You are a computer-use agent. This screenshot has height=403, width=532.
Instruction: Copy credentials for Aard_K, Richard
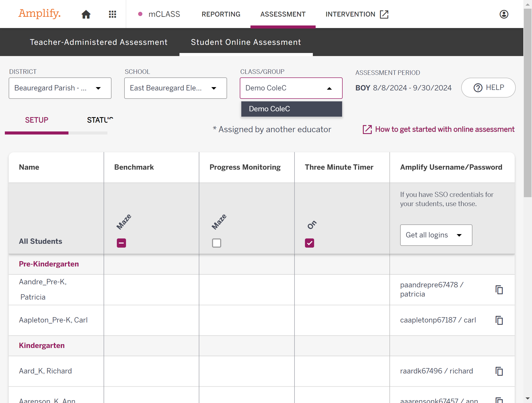point(499,371)
